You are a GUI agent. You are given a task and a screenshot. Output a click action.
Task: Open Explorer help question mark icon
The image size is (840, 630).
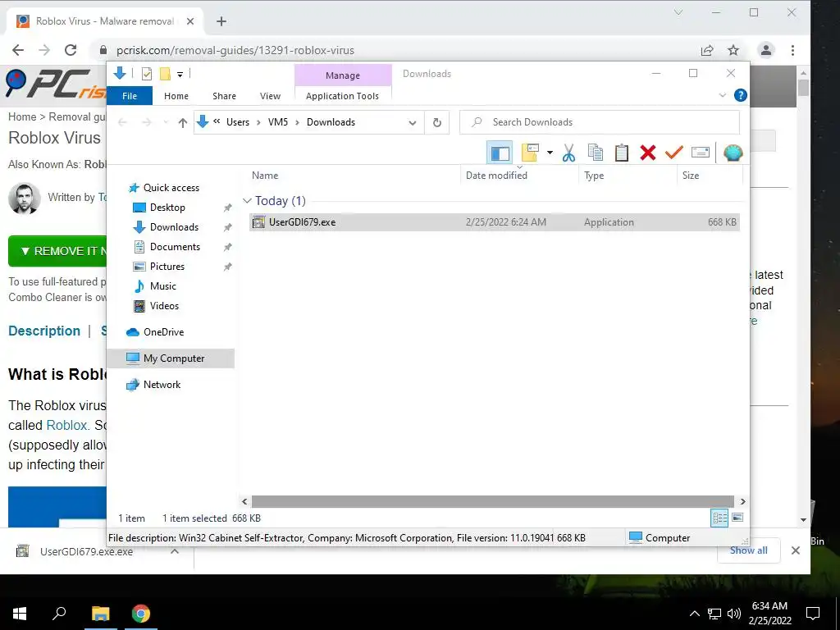pyautogui.click(x=741, y=95)
